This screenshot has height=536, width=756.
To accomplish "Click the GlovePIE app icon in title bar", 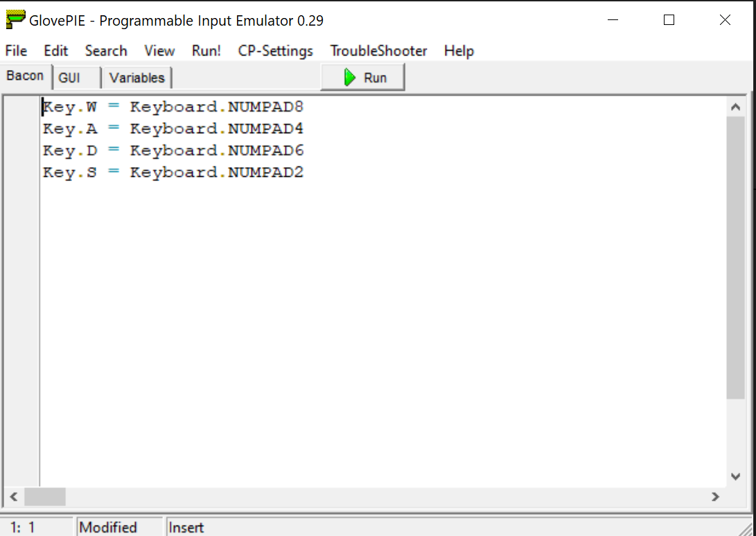I will point(15,20).
